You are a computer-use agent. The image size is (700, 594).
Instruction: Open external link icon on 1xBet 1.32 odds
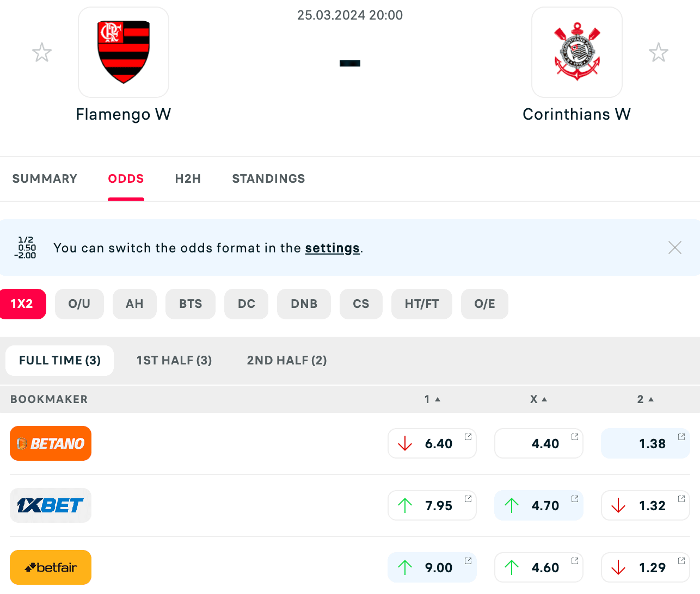click(681, 498)
